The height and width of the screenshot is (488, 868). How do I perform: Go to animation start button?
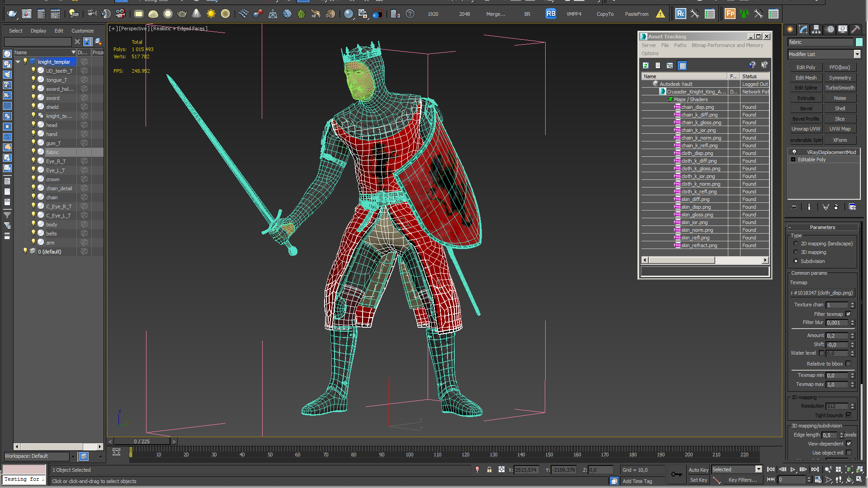click(x=771, y=470)
